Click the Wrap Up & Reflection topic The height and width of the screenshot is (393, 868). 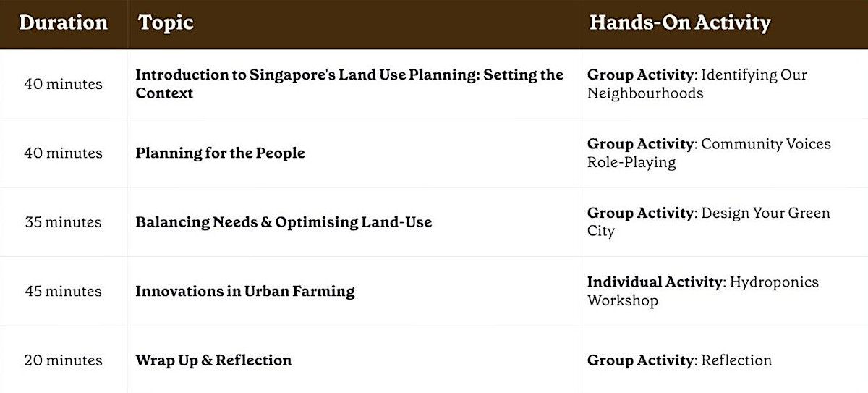[x=213, y=360]
